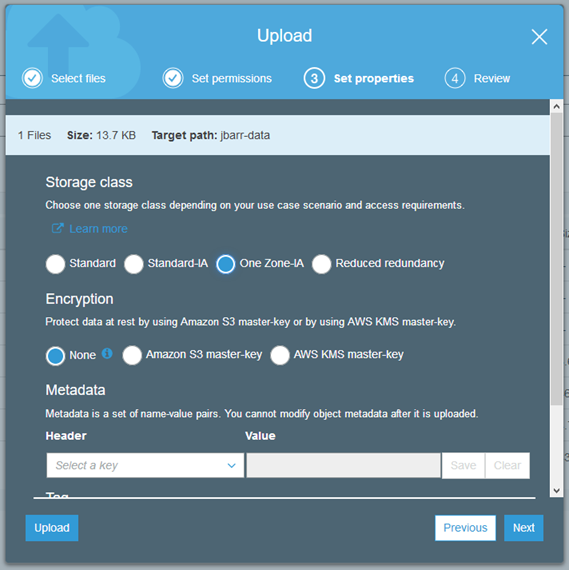Click the step 4 Review circle icon
This screenshot has width=569, height=570.
point(454,78)
